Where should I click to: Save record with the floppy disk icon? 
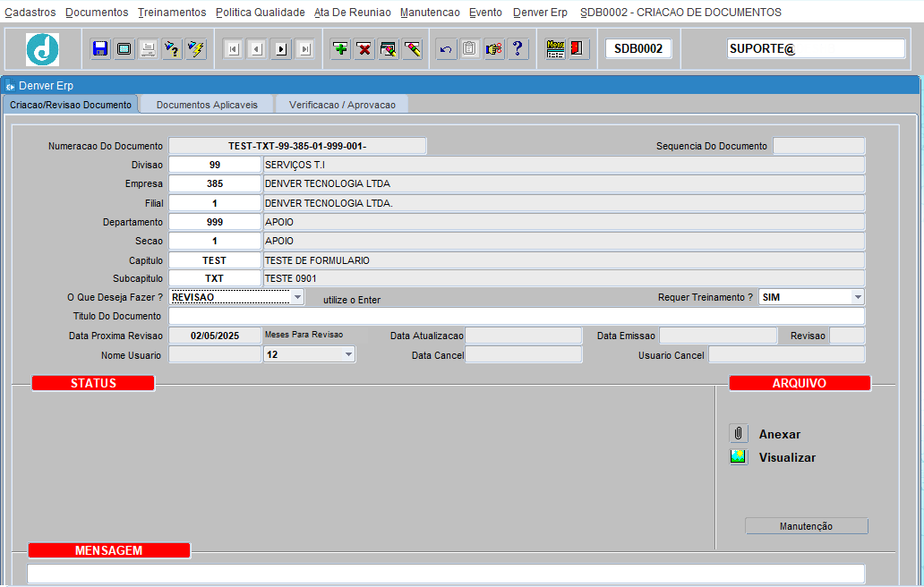[100, 49]
